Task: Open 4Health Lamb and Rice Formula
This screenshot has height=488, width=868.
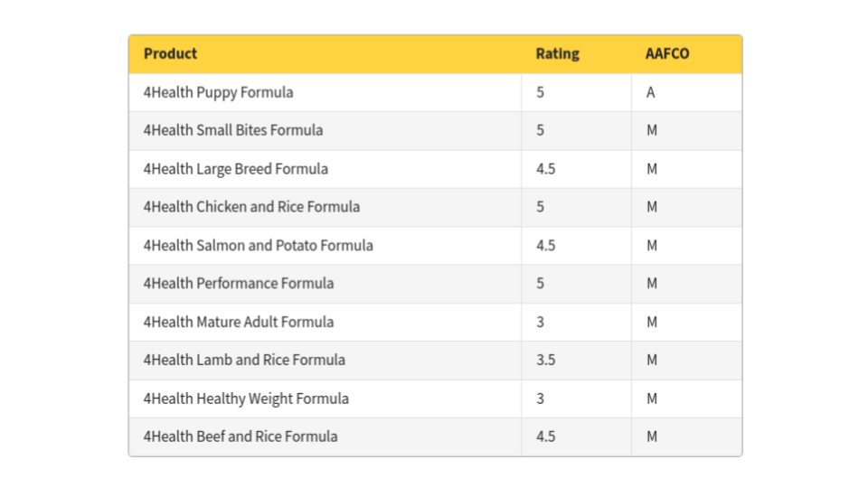Action: pyautogui.click(x=244, y=361)
